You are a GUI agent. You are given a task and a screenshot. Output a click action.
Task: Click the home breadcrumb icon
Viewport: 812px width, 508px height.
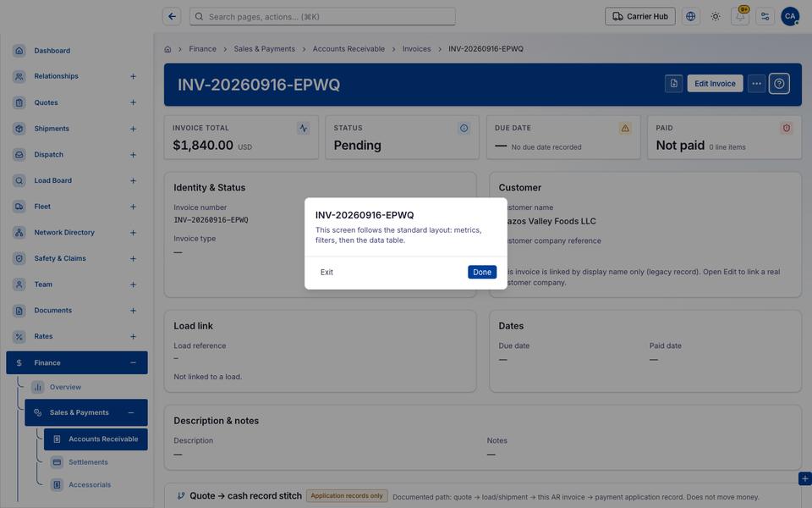click(x=167, y=49)
